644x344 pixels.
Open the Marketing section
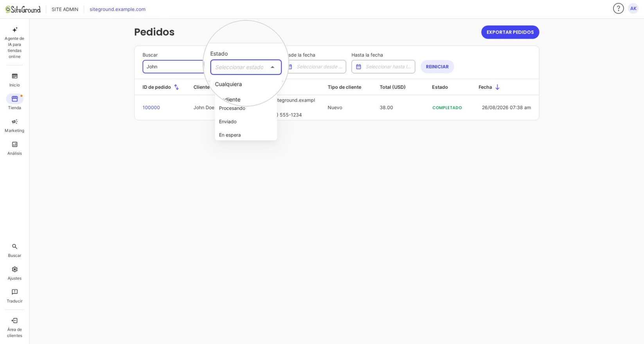14,125
